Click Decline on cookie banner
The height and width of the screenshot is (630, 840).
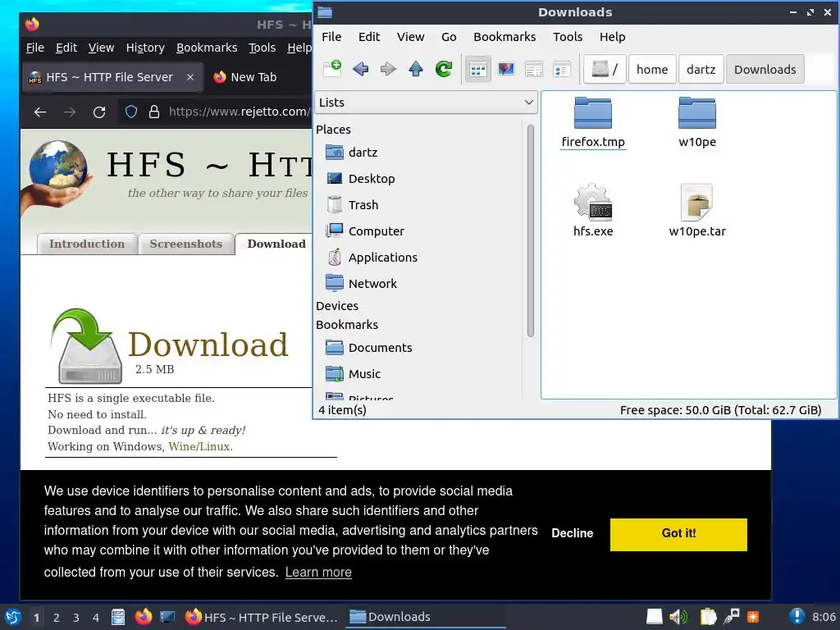(x=572, y=533)
